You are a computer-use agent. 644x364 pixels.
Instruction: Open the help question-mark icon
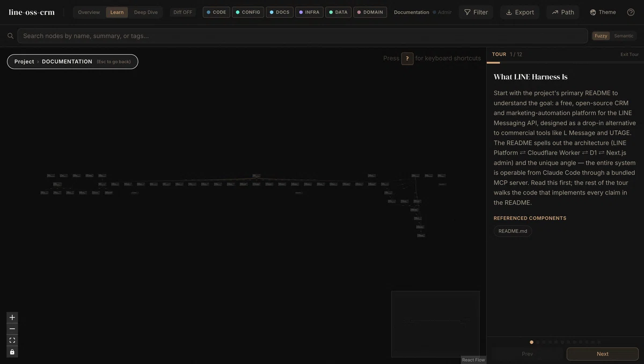click(x=631, y=12)
